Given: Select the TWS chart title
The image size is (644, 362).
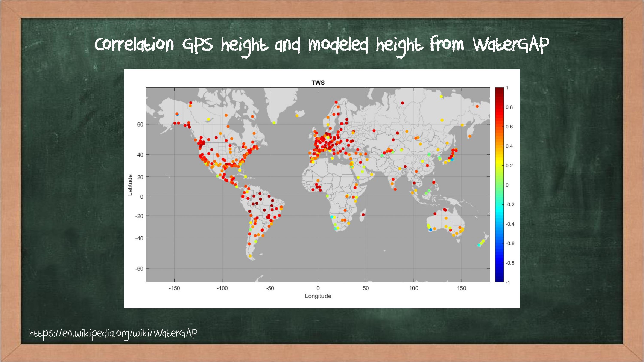Looking at the screenshot, I should click(318, 83).
